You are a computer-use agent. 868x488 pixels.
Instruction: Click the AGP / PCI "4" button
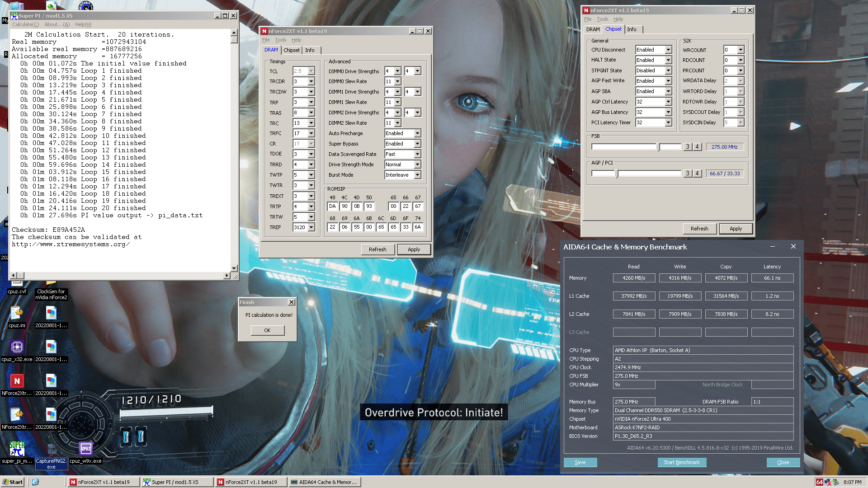coord(697,174)
